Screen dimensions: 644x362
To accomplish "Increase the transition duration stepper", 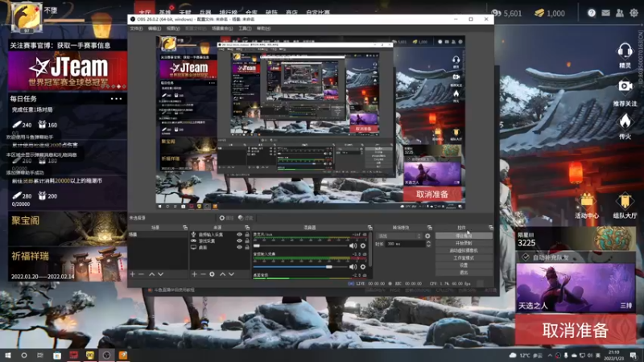I will [428, 242].
